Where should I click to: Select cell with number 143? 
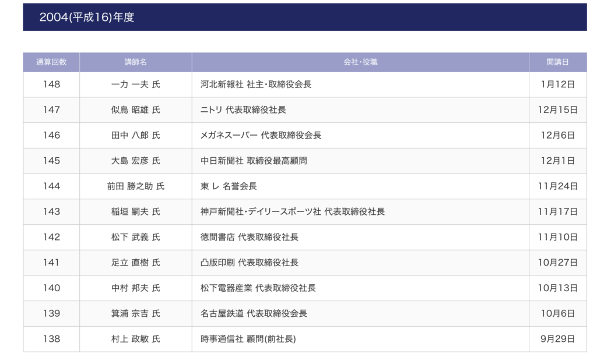pos(51,212)
